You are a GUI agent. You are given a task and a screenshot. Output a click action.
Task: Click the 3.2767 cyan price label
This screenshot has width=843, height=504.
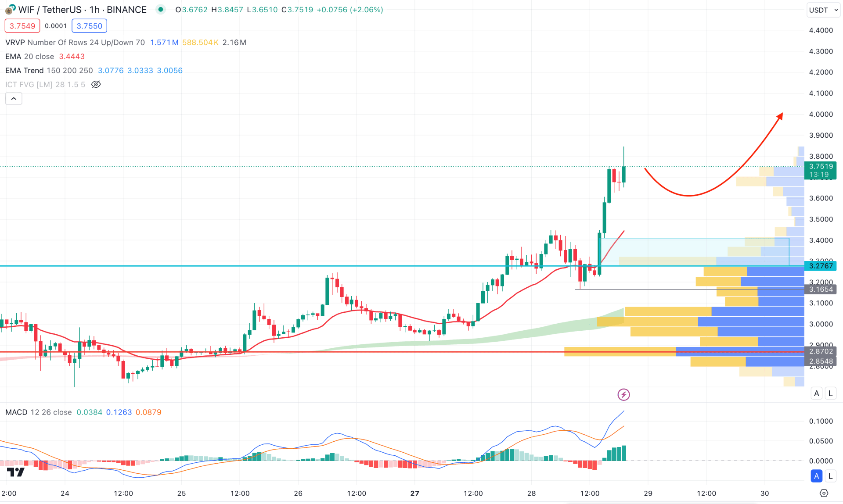click(821, 266)
